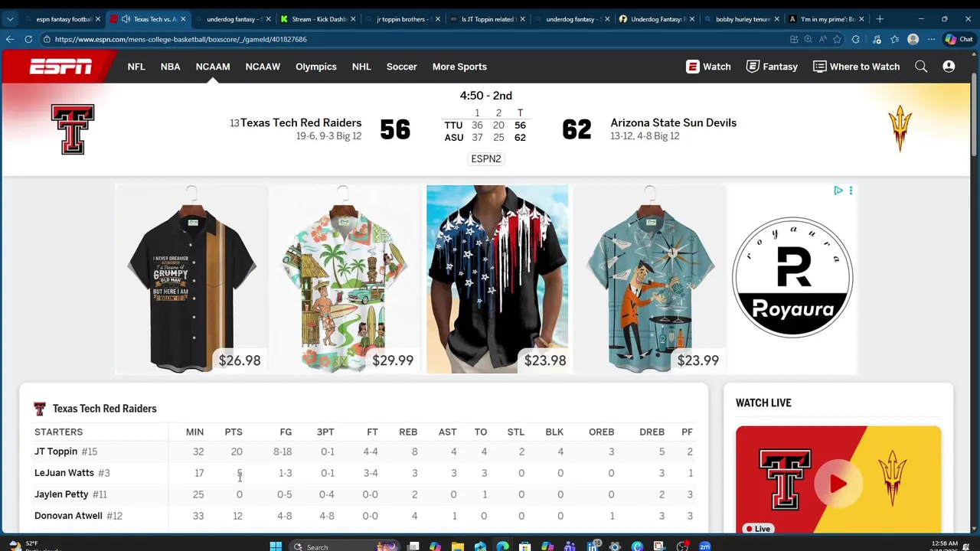Mute the Texas Tech tab via speaker icon
Screen dimensions: 980x551
pos(126,19)
